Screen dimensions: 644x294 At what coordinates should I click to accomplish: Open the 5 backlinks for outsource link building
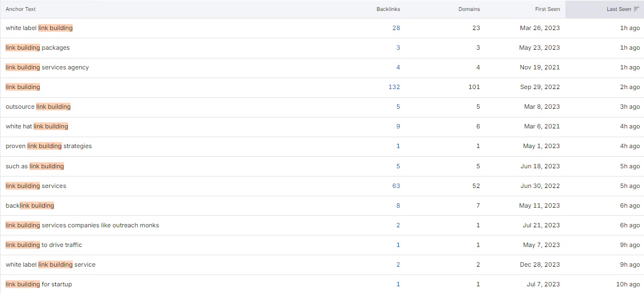coord(398,107)
